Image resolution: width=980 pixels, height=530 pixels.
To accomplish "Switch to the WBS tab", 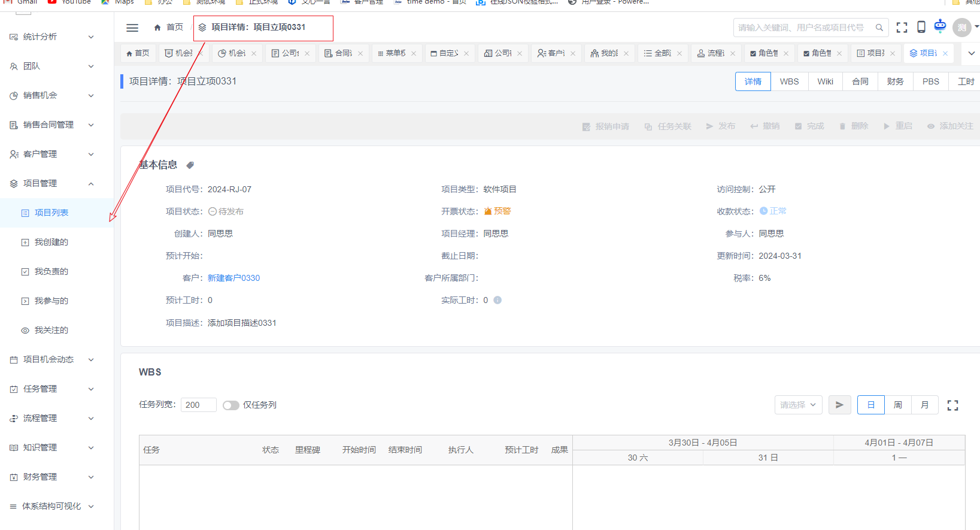I will [x=789, y=81].
